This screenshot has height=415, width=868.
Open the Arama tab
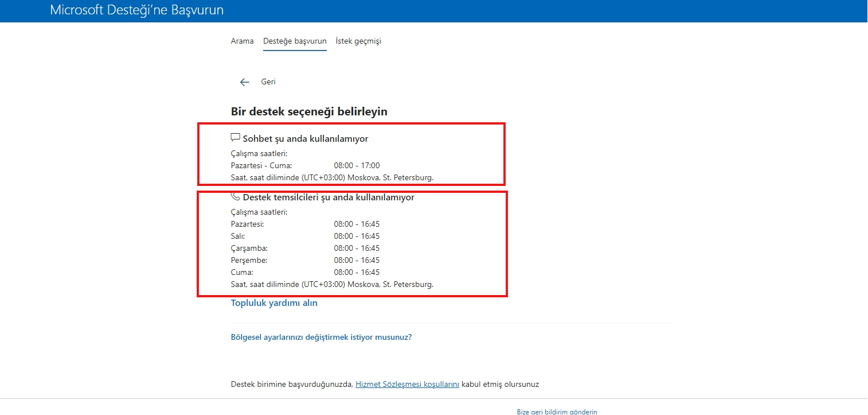tap(242, 41)
